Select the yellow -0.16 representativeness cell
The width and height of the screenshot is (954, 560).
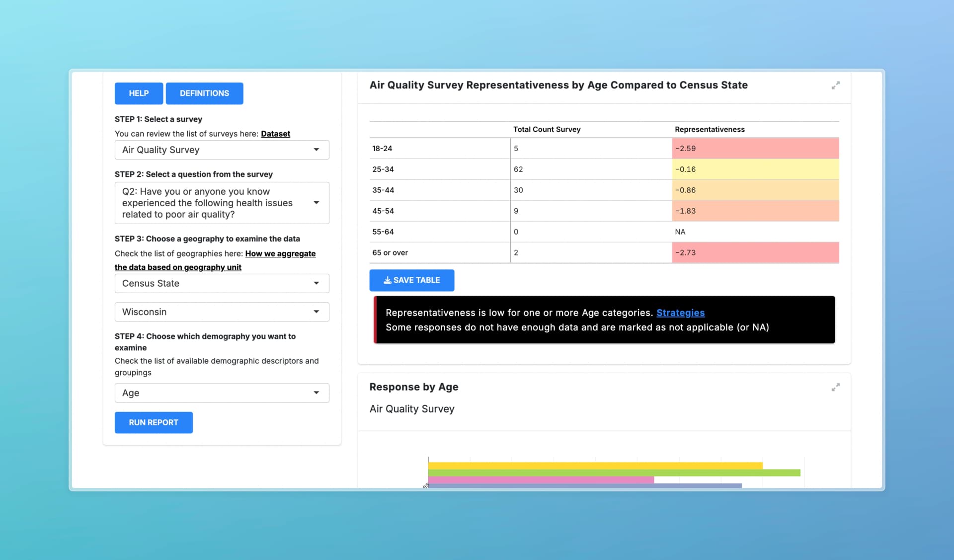[755, 169]
